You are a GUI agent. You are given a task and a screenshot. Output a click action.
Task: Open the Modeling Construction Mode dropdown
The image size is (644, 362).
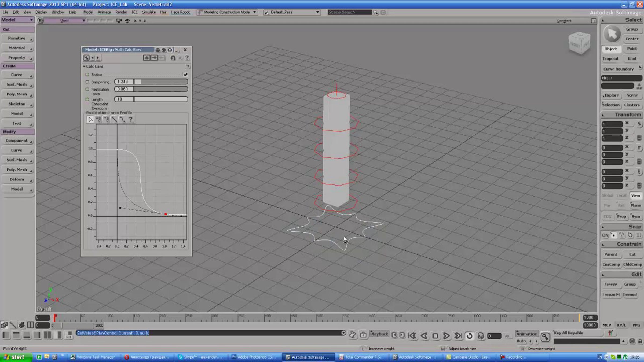point(227,12)
